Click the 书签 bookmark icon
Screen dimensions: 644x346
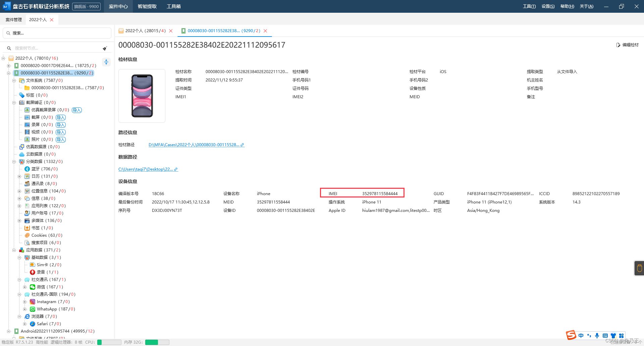click(27, 228)
